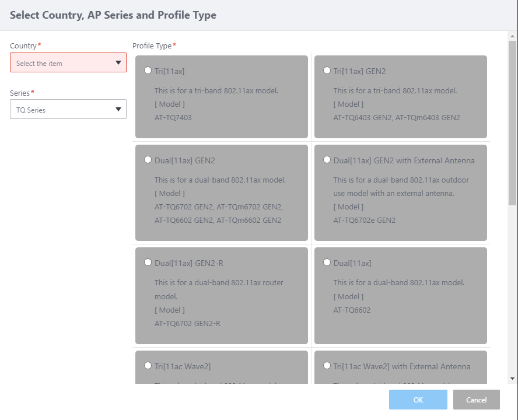This screenshot has height=420, width=518.
Task: Choose the Tri[11ax] GEN2 profile option
Action: point(327,71)
